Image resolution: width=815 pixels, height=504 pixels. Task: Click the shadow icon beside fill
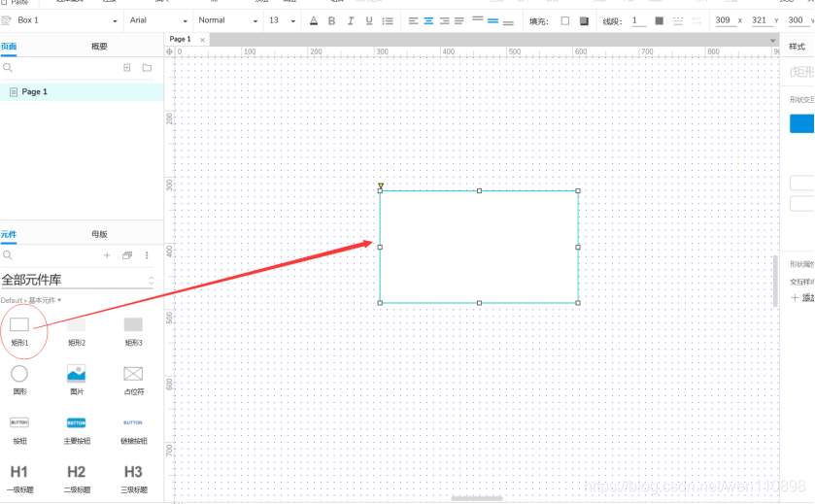584,20
